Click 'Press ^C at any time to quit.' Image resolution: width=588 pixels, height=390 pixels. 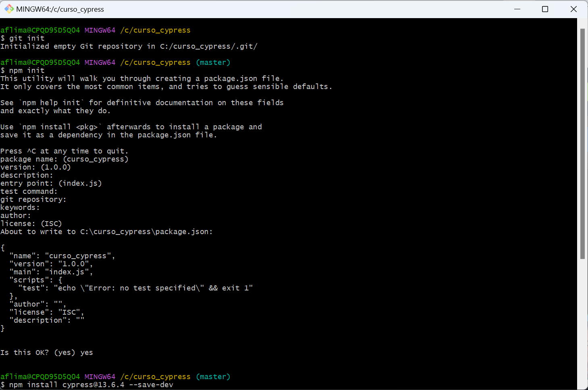[64, 151]
